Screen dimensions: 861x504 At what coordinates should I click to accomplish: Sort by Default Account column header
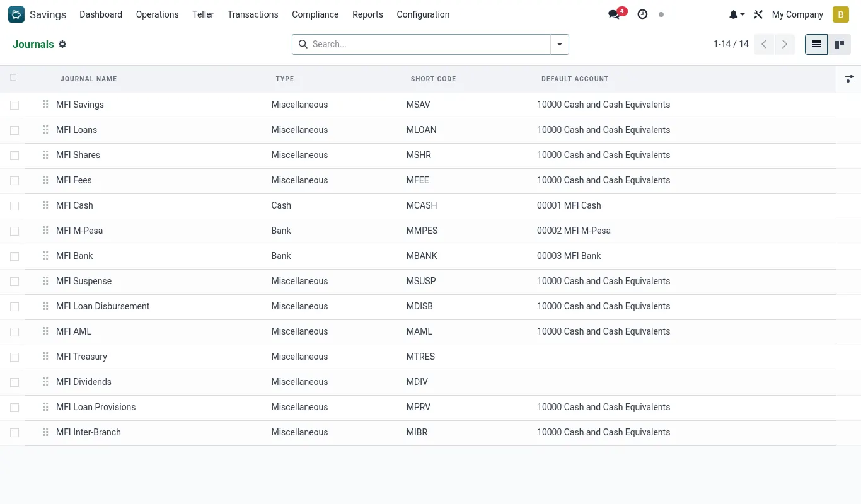coord(575,79)
